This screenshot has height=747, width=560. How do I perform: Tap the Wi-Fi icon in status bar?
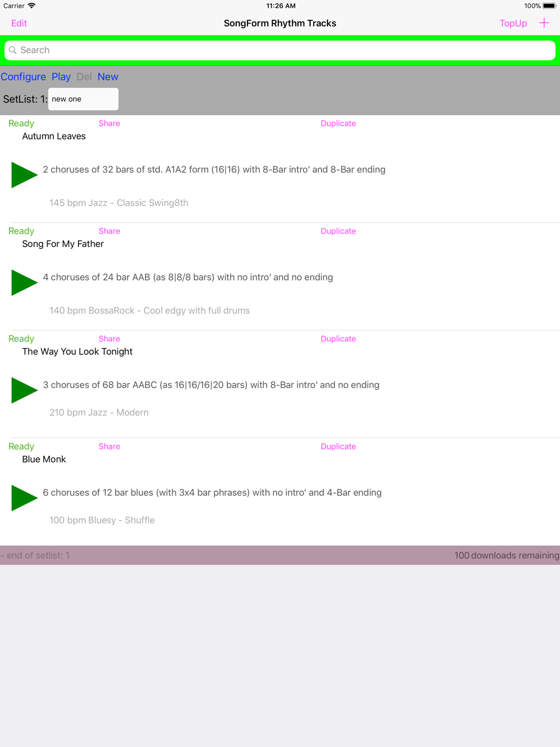tap(32, 6)
